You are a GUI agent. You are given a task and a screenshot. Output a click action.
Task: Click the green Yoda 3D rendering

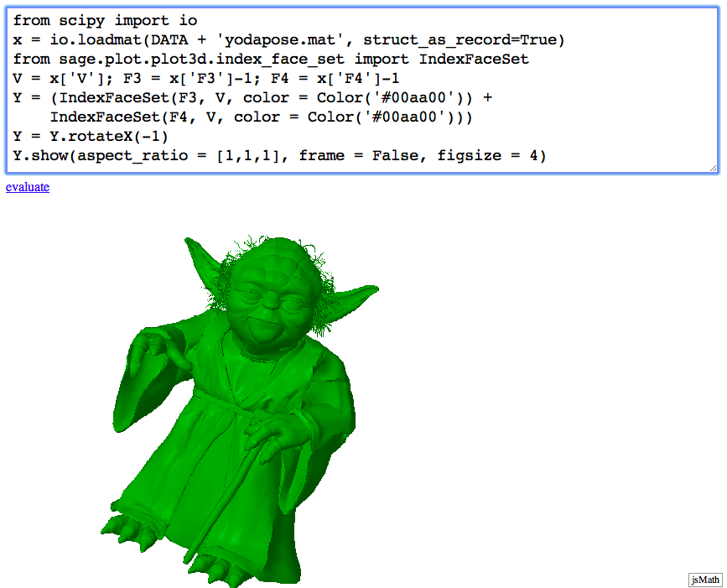click(240, 410)
